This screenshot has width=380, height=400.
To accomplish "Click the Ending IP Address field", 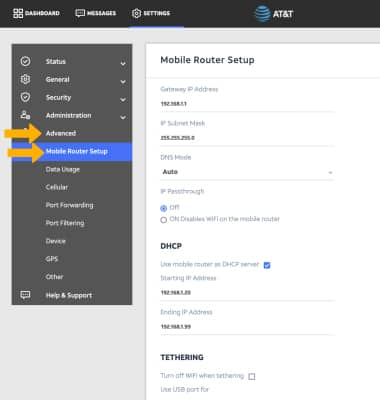I will click(247, 327).
